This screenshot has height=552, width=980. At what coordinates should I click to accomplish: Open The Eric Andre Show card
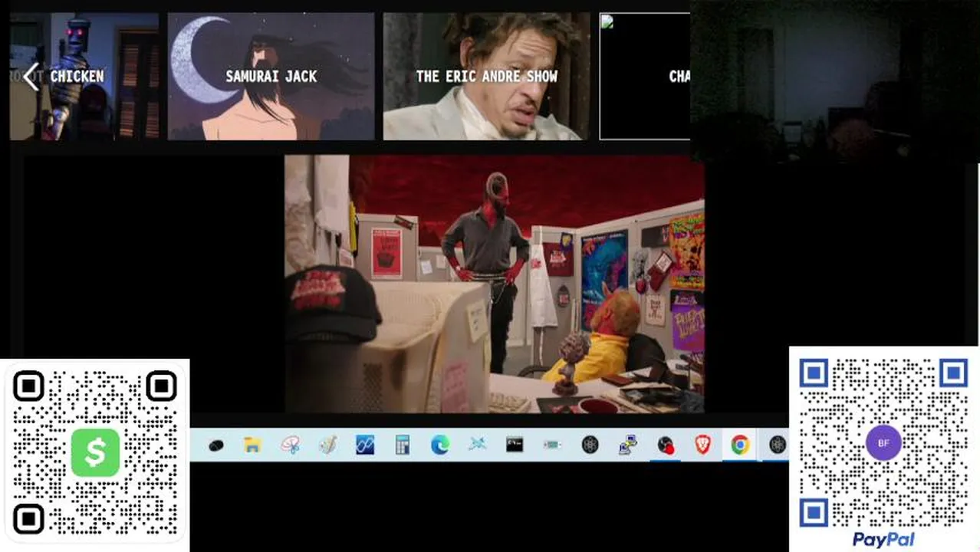pos(486,76)
